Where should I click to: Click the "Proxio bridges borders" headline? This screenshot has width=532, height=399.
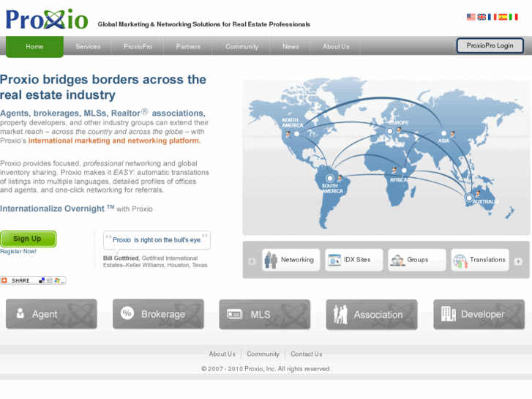coord(103,87)
